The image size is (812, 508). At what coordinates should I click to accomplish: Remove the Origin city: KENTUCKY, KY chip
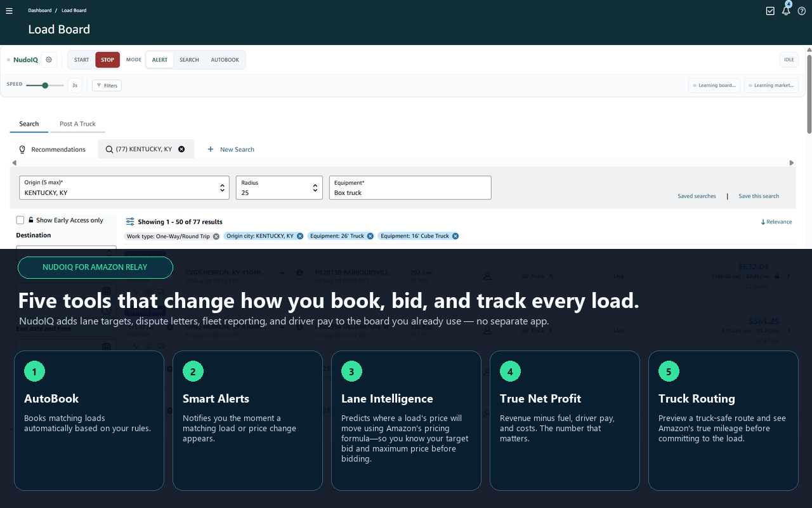click(x=299, y=236)
